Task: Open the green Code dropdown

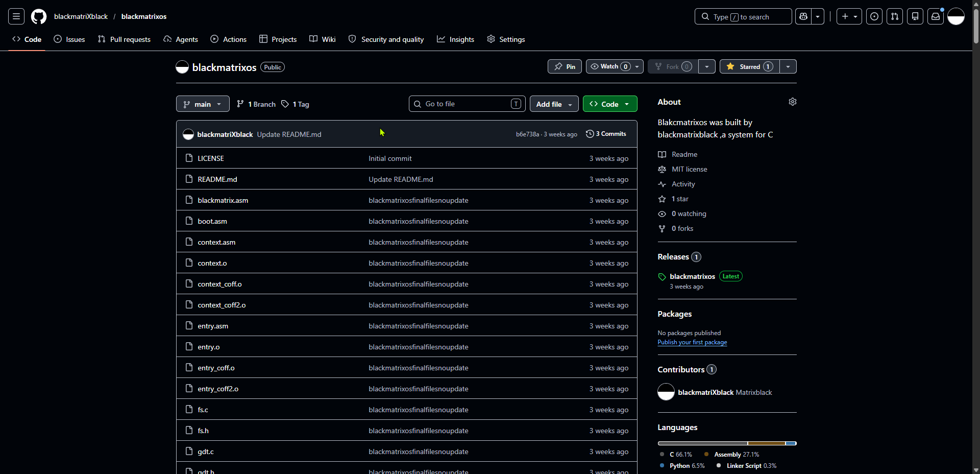Action: 610,104
